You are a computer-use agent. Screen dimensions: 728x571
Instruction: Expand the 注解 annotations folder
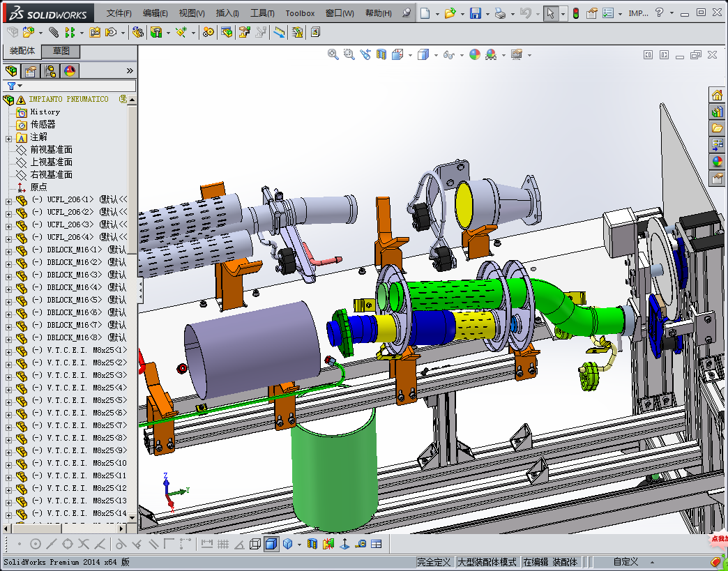(8, 137)
